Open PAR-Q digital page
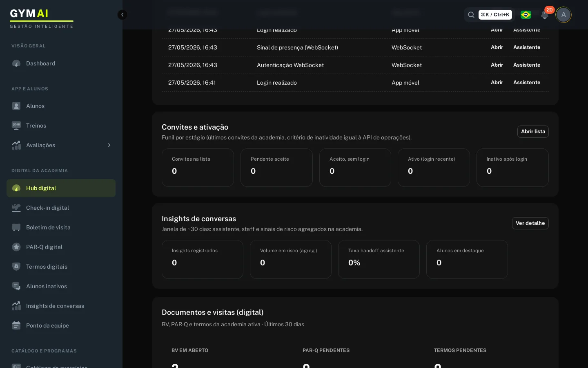This screenshot has width=588, height=368. [x=61, y=247]
